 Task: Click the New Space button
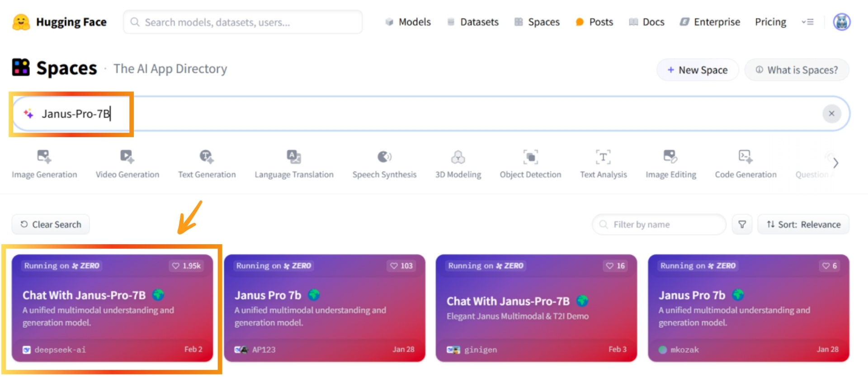(x=697, y=70)
